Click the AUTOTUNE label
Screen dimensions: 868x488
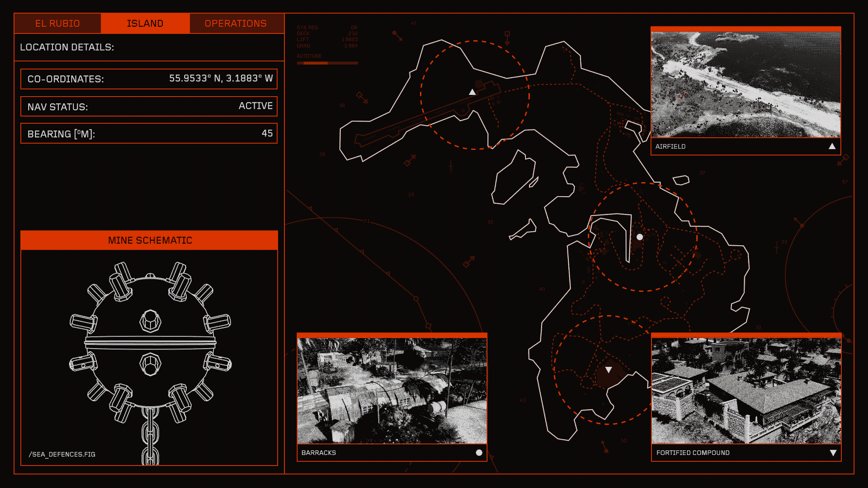(309, 56)
